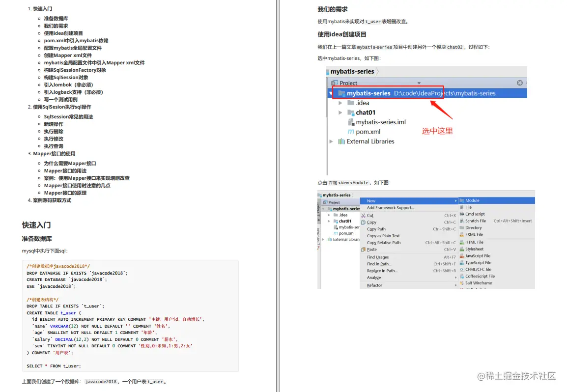Open '引入lombok（非必须）' contents entry
Screen dimensions: 567x392
(68, 85)
